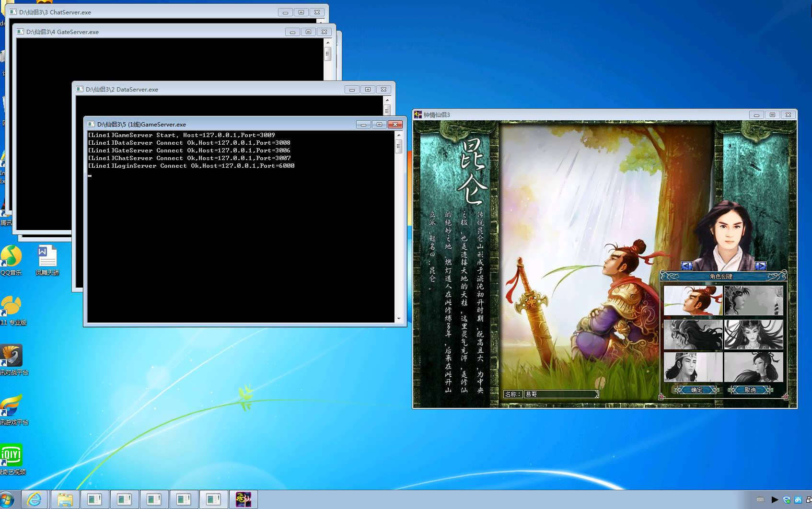Select the bottom-left crowned male character thumbnail
This screenshot has width=812, height=509.
693,367
